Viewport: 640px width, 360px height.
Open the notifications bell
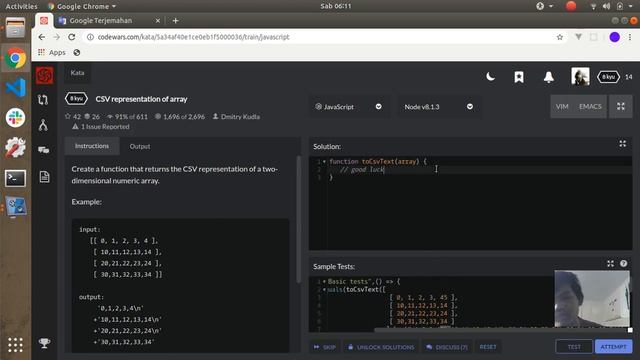tap(549, 77)
